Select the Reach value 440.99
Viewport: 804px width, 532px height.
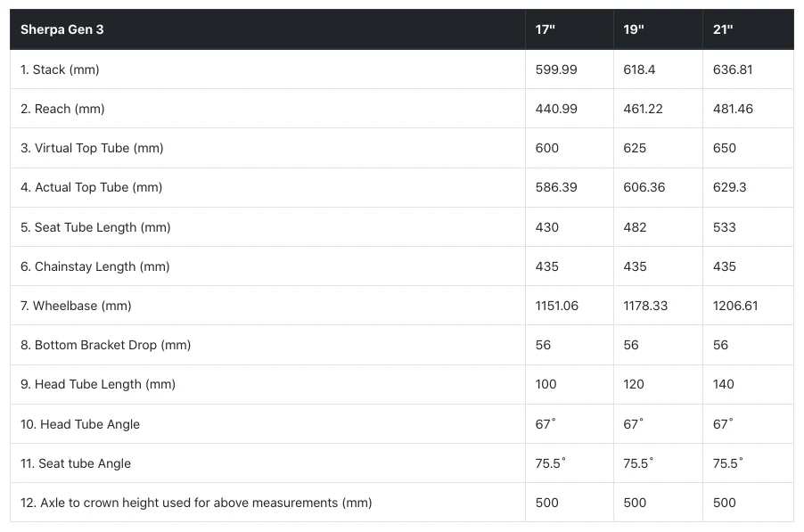[556, 109]
